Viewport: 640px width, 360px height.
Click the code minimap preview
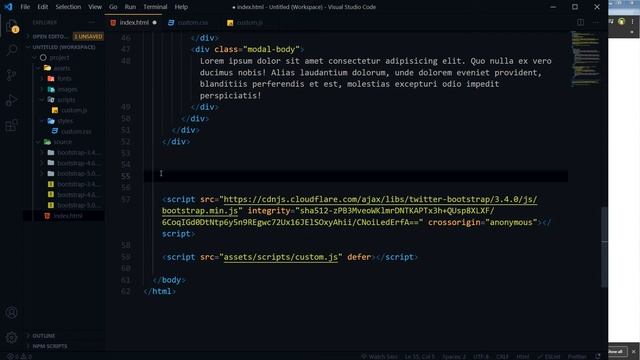[585, 58]
